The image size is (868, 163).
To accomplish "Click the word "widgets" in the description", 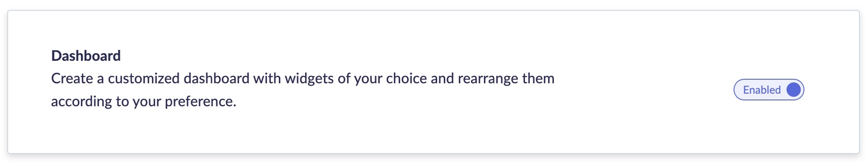I will point(309,78).
